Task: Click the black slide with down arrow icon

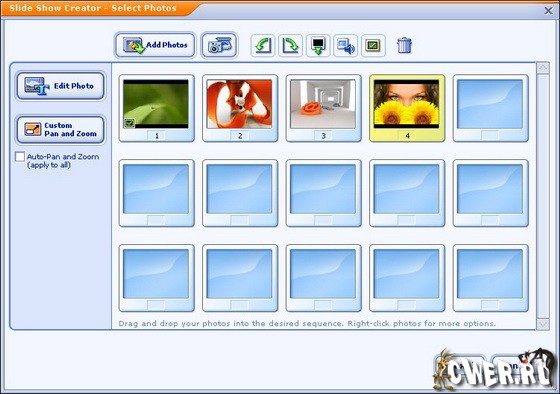Action: [318, 45]
